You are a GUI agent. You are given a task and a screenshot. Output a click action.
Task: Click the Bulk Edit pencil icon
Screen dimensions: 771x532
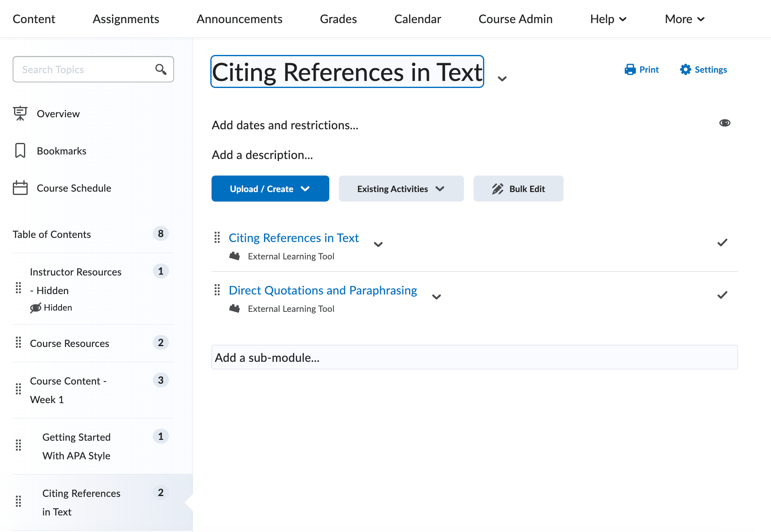[x=497, y=189]
